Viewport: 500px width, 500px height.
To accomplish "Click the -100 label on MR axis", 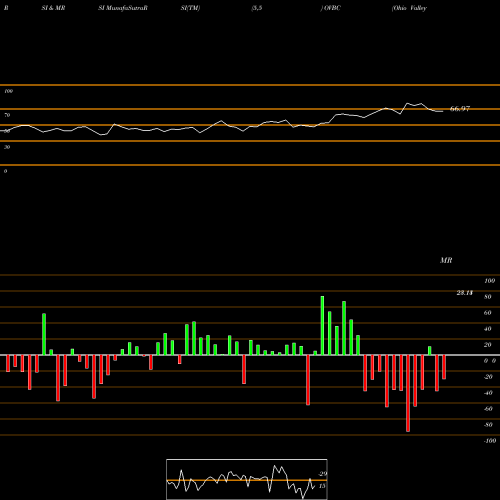I will (x=490, y=441).
